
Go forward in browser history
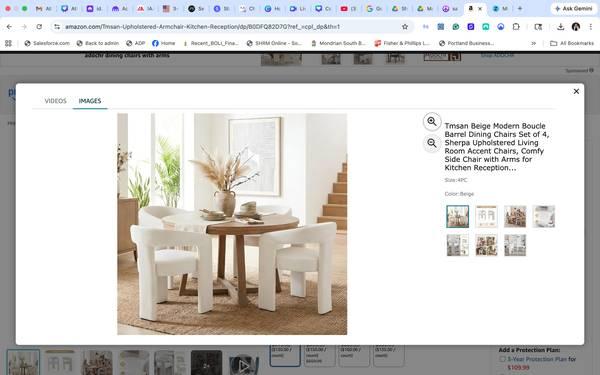point(24,26)
